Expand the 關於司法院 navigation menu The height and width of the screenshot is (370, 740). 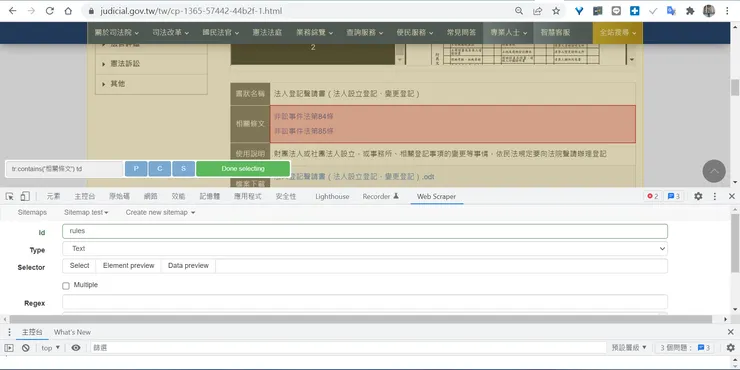click(x=117, y=33)
